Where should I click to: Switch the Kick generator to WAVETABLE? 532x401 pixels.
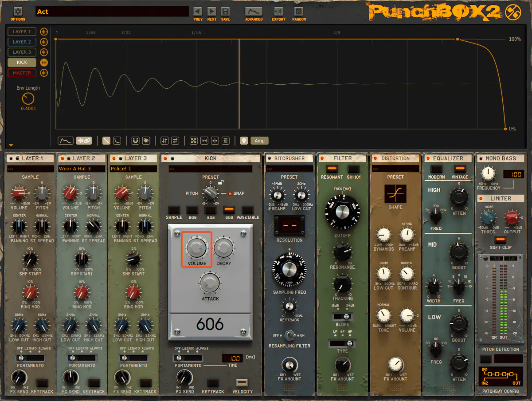[x=247, y=210]
